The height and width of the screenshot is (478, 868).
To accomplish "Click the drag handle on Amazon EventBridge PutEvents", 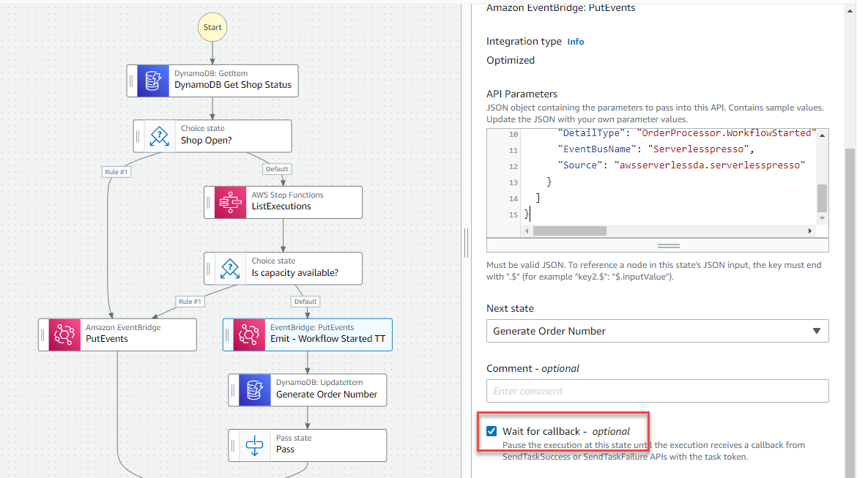I will (43, 335).
